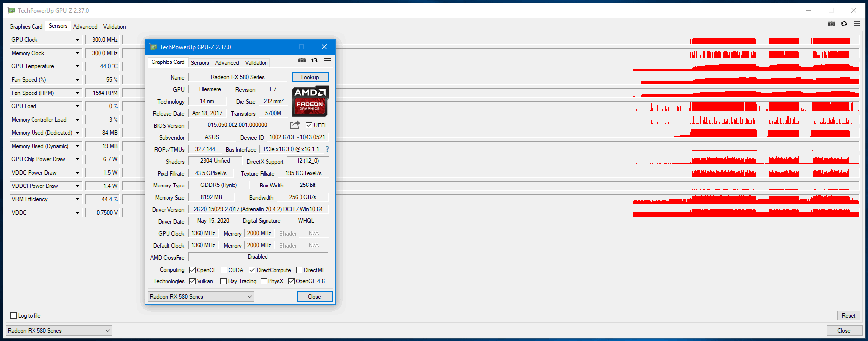
Task: Switch to Graphics Card tab in background window
Action: click(x=26, y=27)
